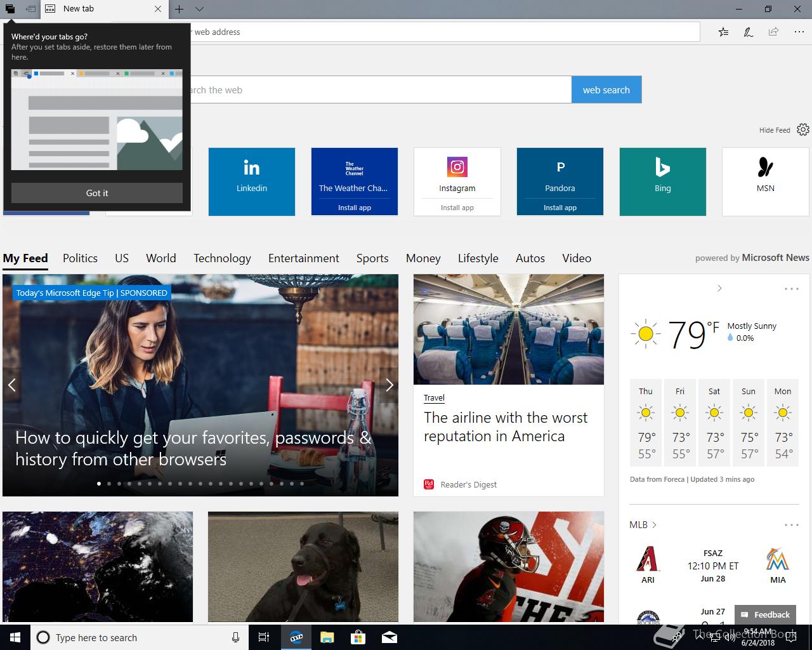812x650 pixels.
Task: Open the Sports feed tab
Action: (372, 258)
